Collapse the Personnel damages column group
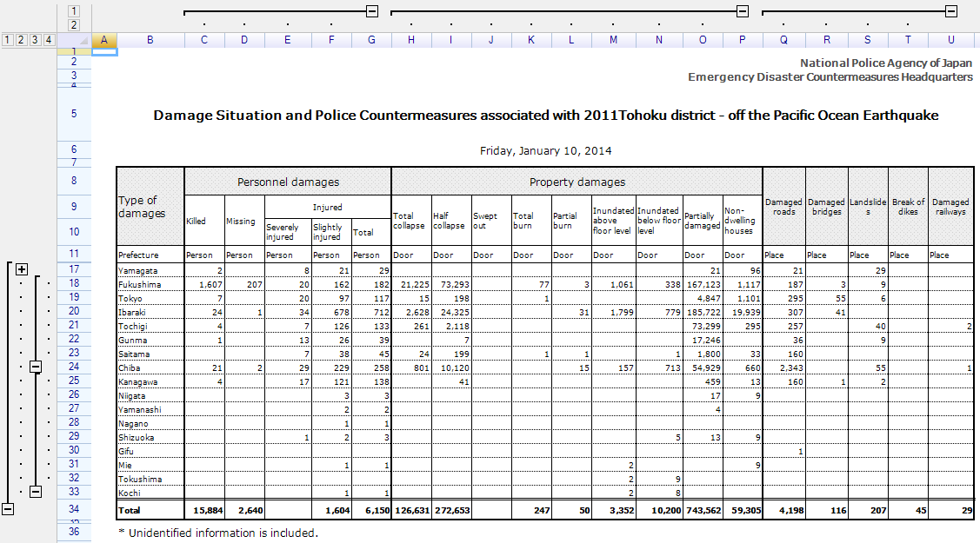 pos(372,11)
